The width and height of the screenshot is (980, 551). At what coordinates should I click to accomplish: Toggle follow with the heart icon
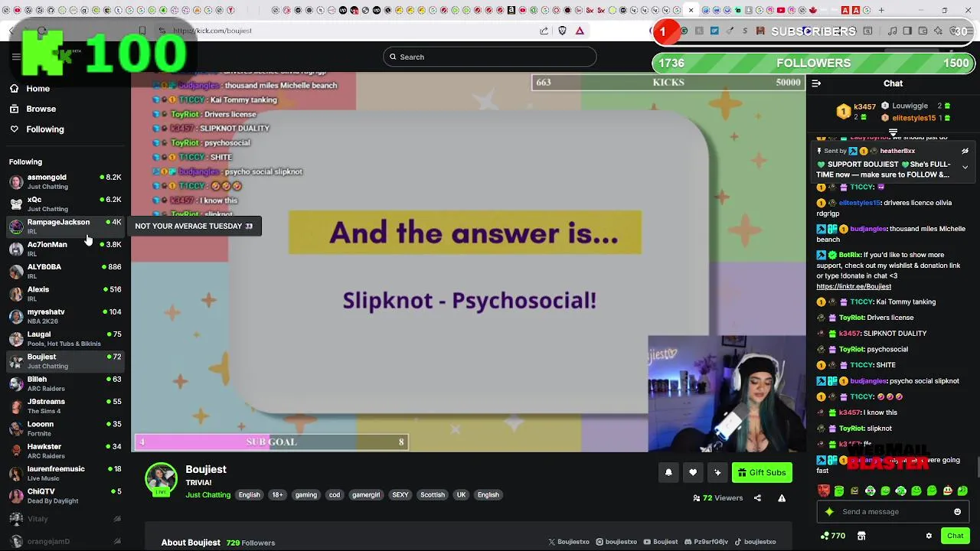click(x=693, y=472)
